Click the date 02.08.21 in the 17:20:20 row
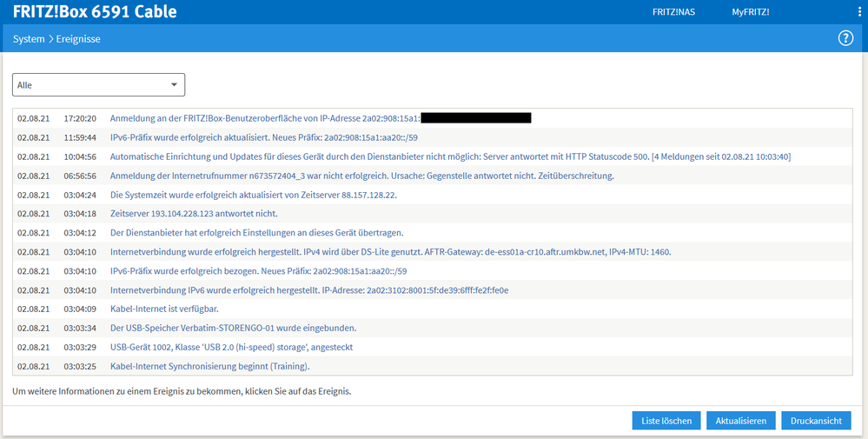The width and height of the screenshot is (868, 439). (x=33, y=118)
